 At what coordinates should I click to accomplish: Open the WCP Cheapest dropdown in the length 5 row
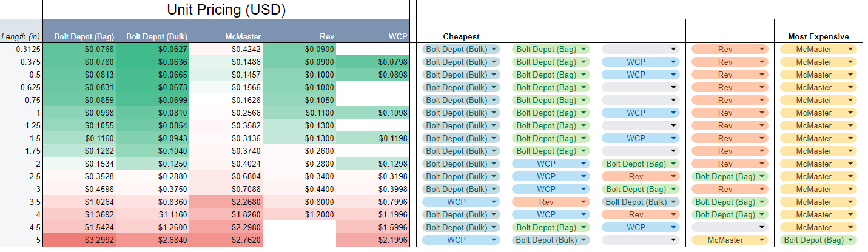coord(461,240)
